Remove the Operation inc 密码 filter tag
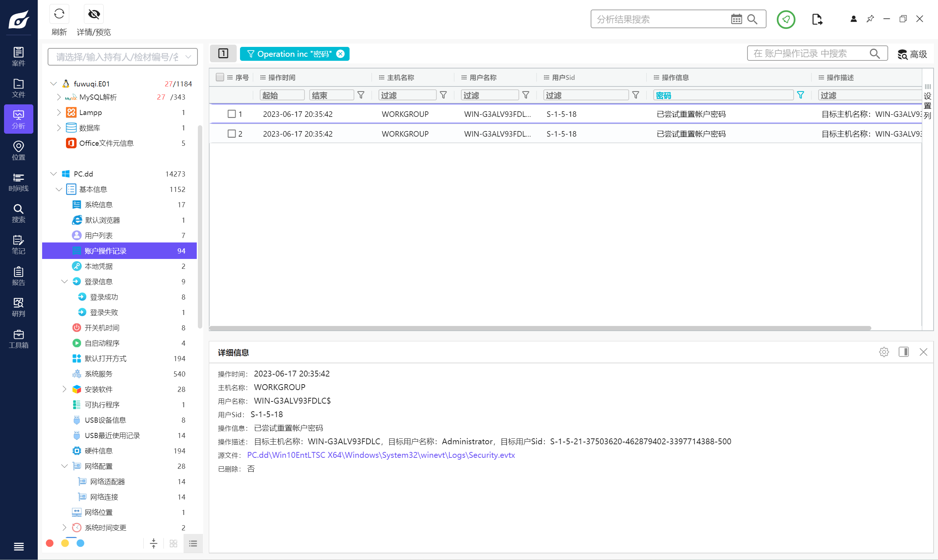 (340, 54)
